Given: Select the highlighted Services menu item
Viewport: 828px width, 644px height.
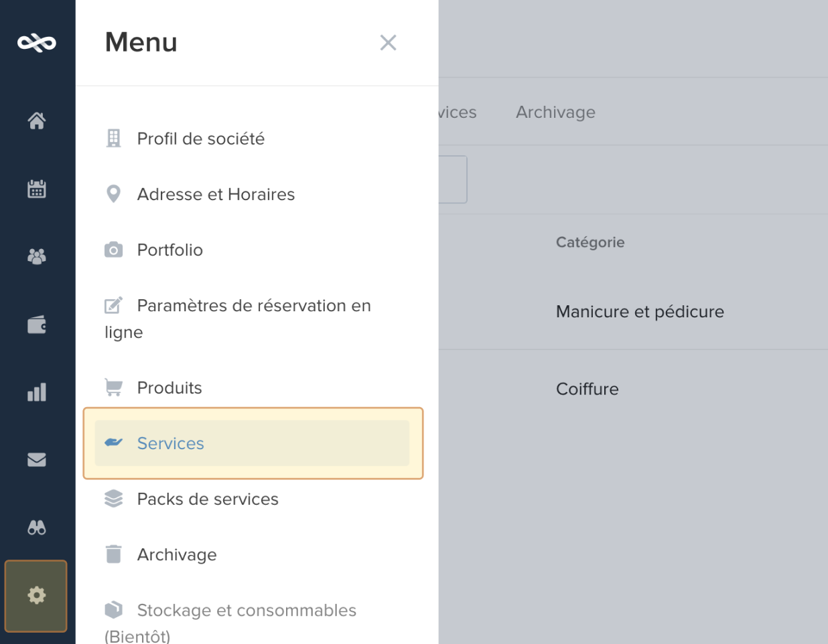Looking at the screenshot, I should pos(171,443).
